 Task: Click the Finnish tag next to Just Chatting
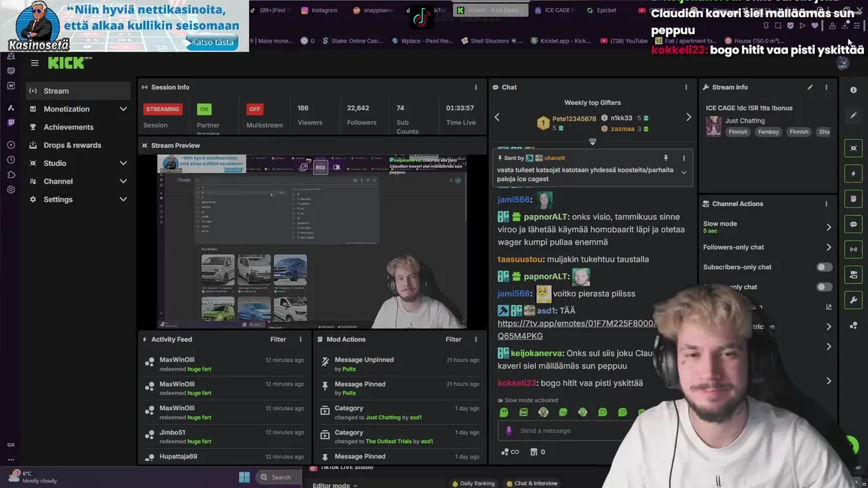(x=738, y=132)
